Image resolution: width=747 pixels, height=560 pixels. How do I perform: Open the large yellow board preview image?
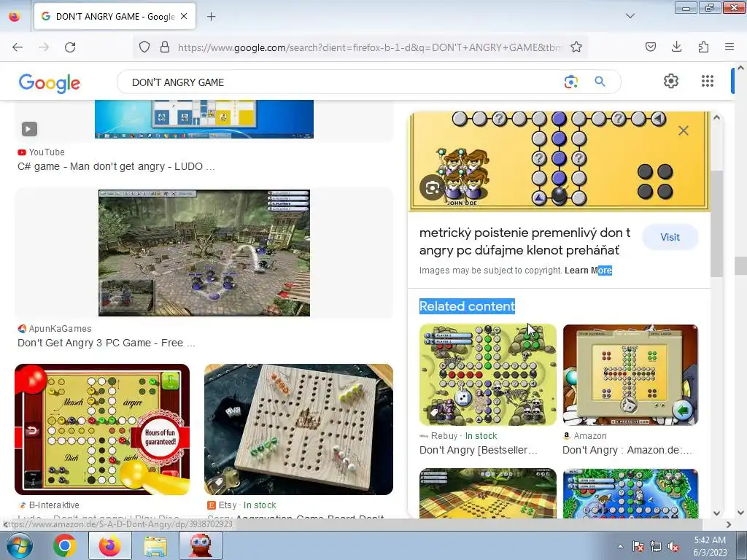560,161
